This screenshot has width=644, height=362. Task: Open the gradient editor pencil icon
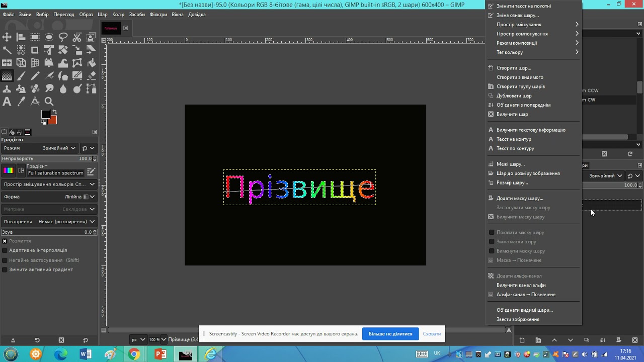(x=91, y=171)
